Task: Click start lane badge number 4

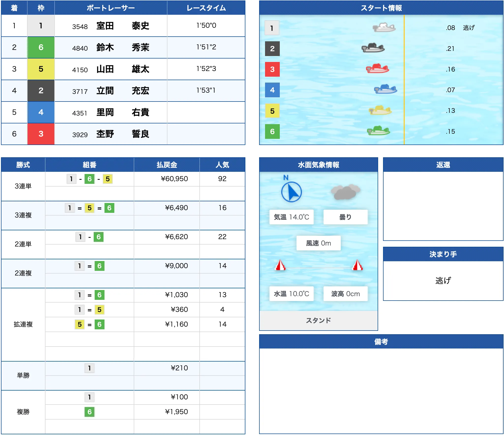Action: pyautogui.click(x=272, y=90)
